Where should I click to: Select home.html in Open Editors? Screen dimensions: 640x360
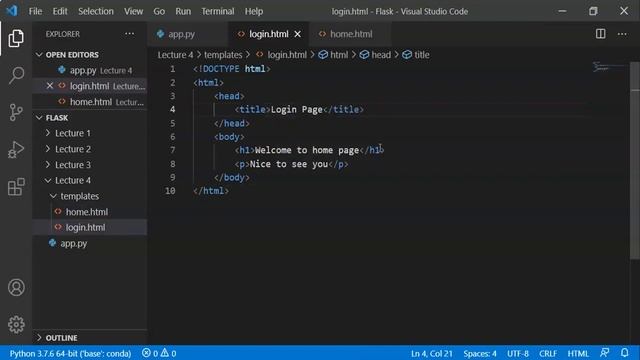90,102
